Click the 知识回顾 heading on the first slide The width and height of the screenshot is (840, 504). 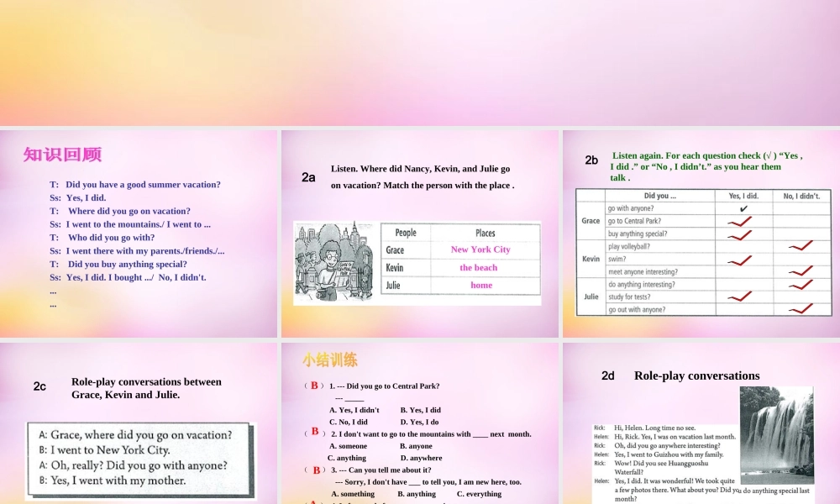[63, 155]
